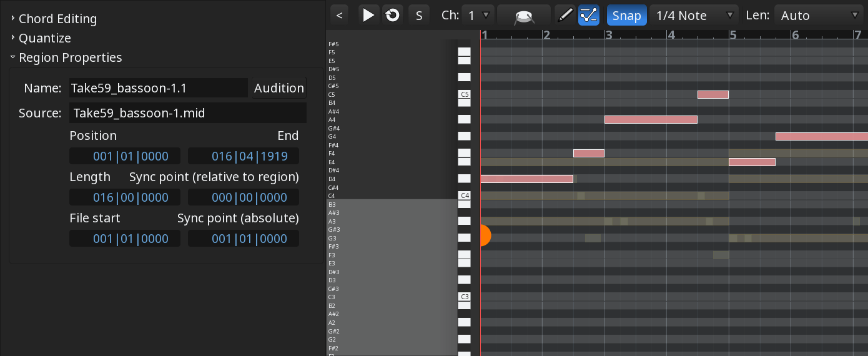This screenshot has width=868, height=356.
Task: Select the A4 note starting at bar 3
Action: (651, 119)
